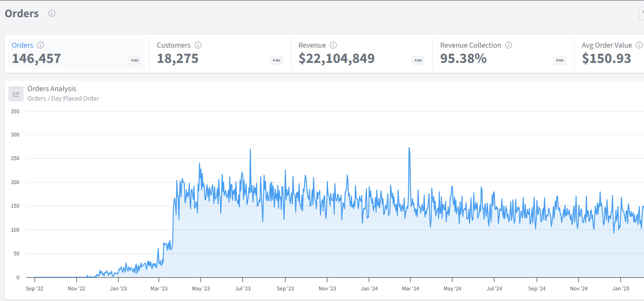Click the Avg Order Value info icon

[x=639, y=45]
